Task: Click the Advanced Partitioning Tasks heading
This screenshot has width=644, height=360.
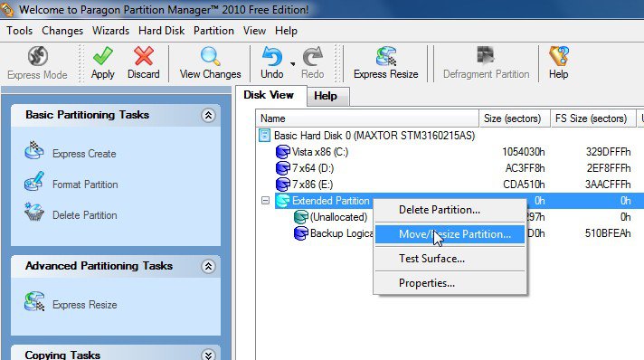Action: [99, 266]
